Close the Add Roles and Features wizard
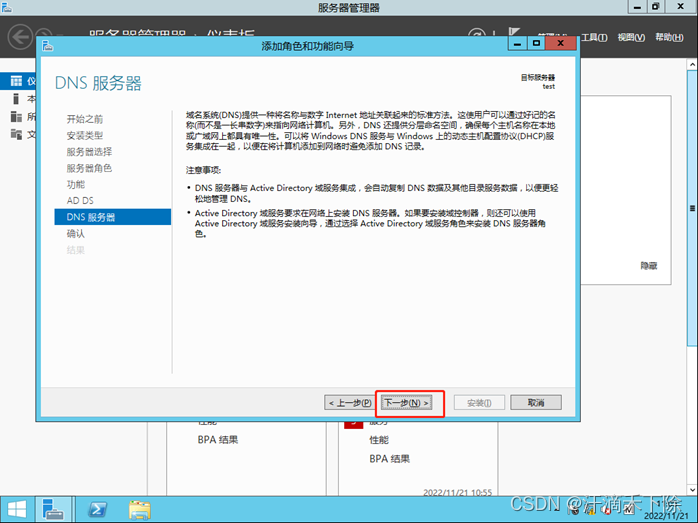This screenshot has width=698, height=523. tap(561, 43)
